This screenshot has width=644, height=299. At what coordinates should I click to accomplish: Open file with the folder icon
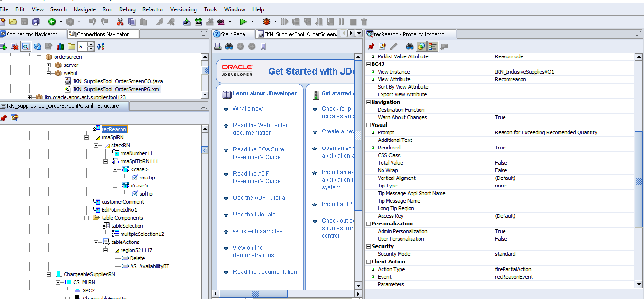coord(13,21)
